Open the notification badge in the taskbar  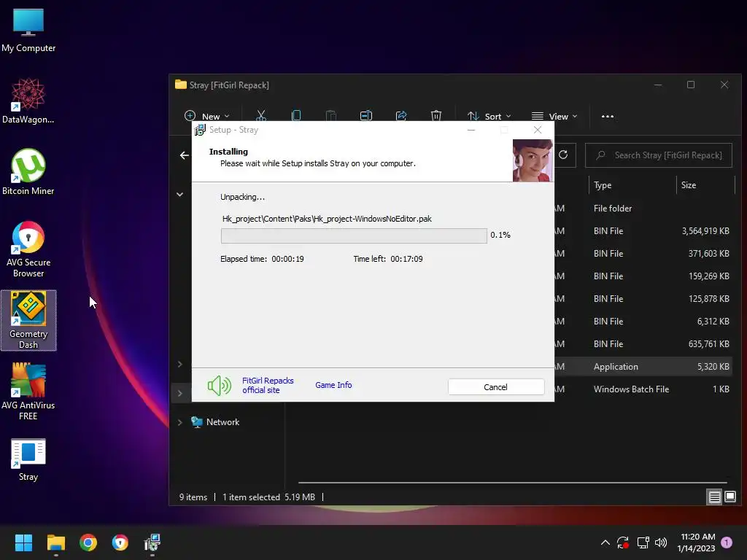pos(727,542)
